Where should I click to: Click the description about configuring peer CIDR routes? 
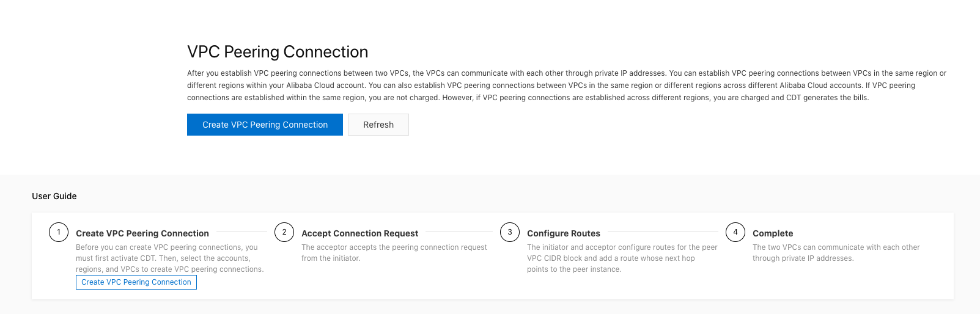pyautogui.click(x=622, y=258)
